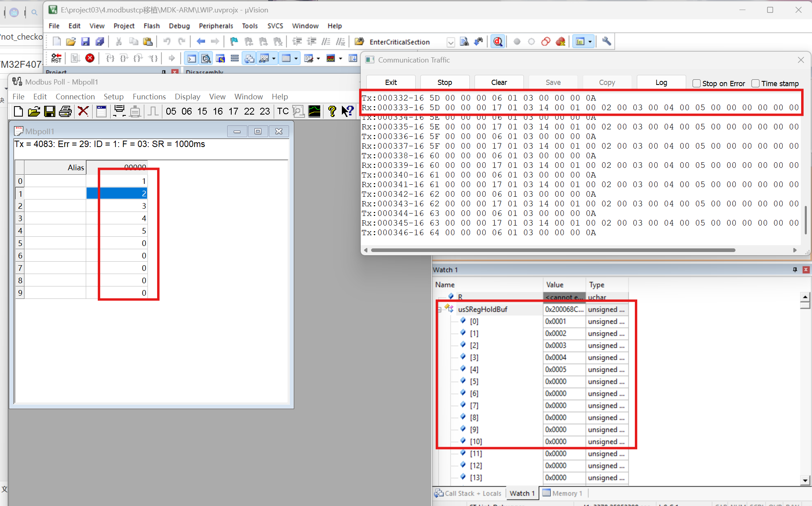Screen dimensions: 812x506
Task: Open the Configuration wrench icon
Action: coord(606,42)
